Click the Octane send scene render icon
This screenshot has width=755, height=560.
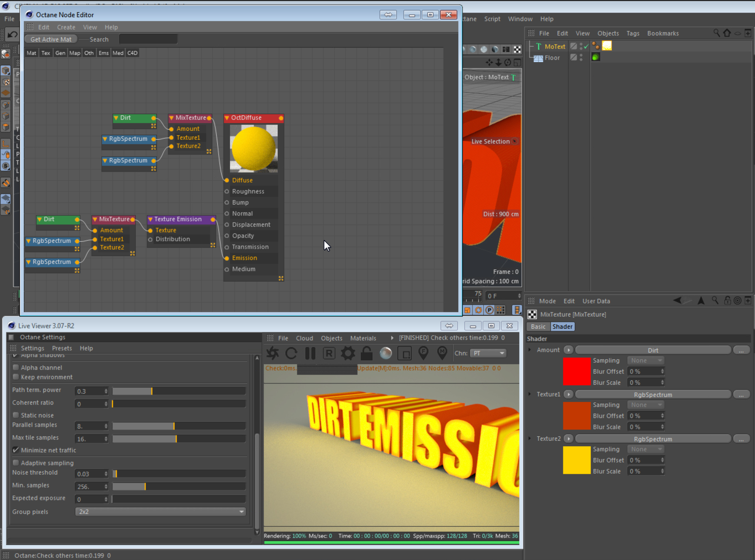(272, 353)
